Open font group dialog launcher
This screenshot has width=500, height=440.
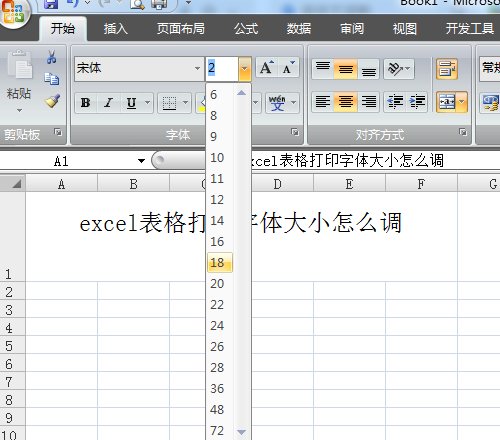(295, 132)
